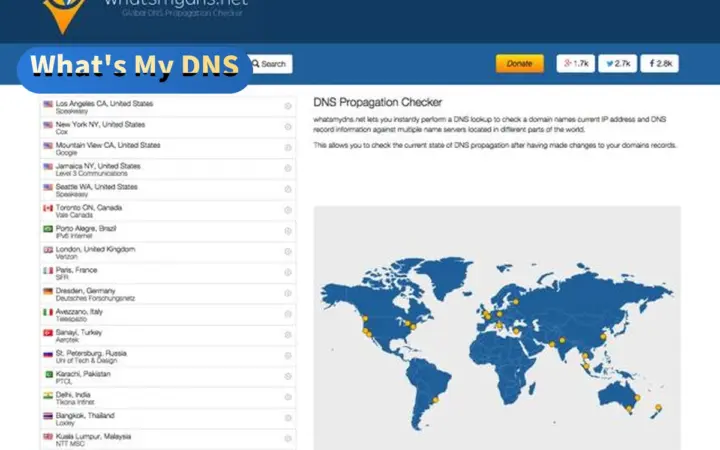
Task: Click the India flag beside Delhi
Action: point(48,395)
